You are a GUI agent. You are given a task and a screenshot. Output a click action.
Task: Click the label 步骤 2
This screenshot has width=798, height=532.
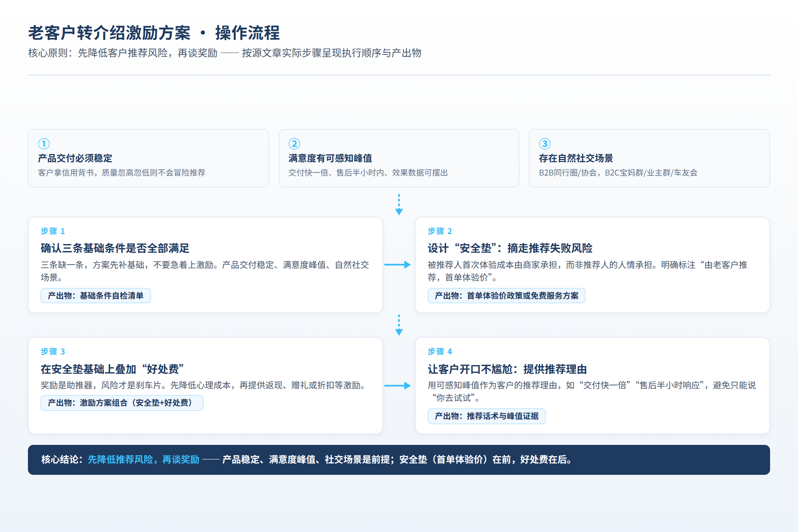pos(440,231)
